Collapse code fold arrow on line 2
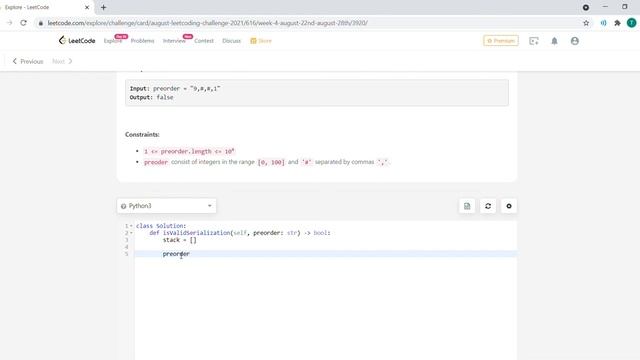This screenshot has width=640, height=360. (131, 233)
